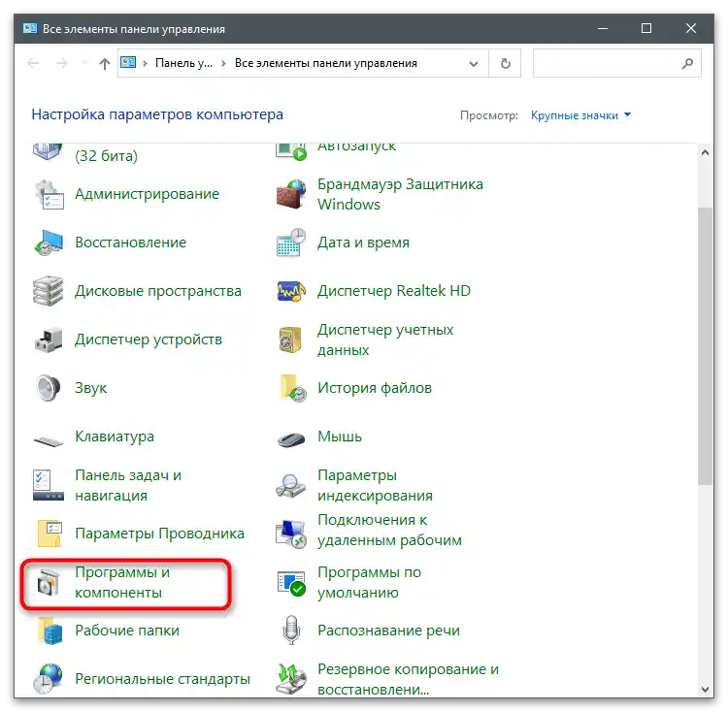Viewport: 728px width, 712px height.
Task: Click the Speech Recognition microphone icon
Action: (291, 630)
